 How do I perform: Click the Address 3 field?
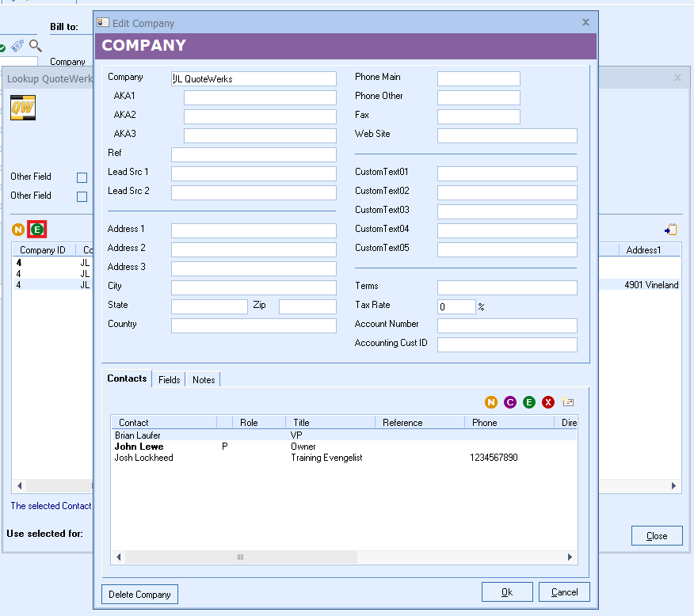tap(254, 269)
